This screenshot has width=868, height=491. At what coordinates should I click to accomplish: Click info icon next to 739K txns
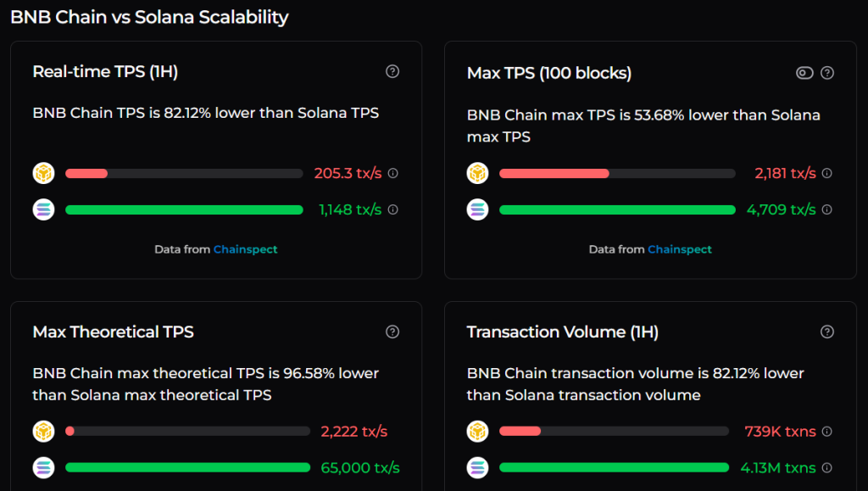tap(827, 431)
